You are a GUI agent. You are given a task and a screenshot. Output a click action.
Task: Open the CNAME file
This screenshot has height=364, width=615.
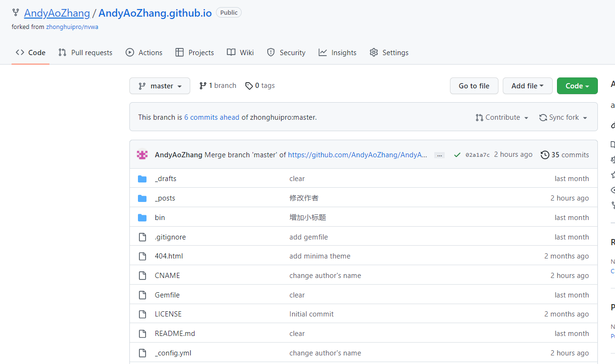(x=167, y=276)
